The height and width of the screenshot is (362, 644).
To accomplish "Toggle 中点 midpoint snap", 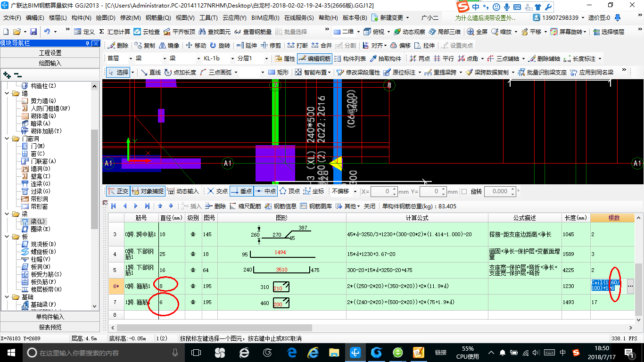I will (265, 191).
